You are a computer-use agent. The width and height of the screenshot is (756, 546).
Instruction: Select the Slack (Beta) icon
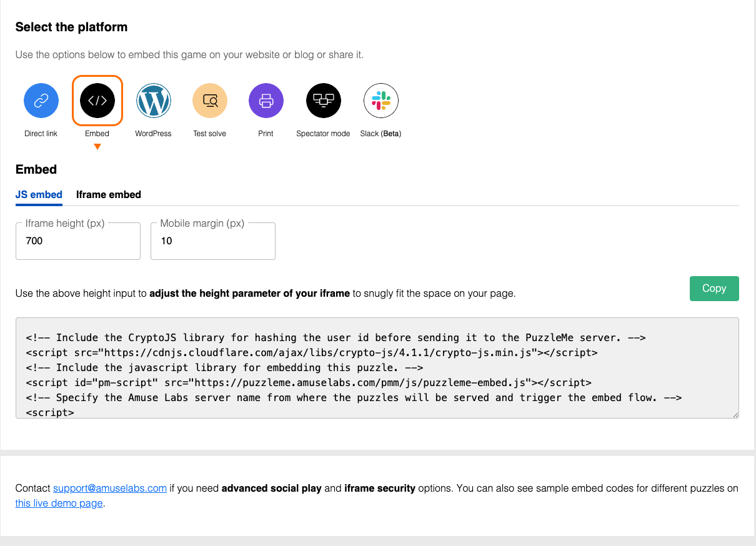[x=381, y=100]
